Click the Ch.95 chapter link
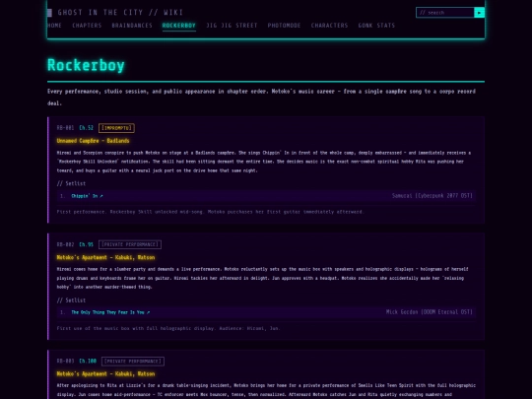 click(x=86, y=244)
